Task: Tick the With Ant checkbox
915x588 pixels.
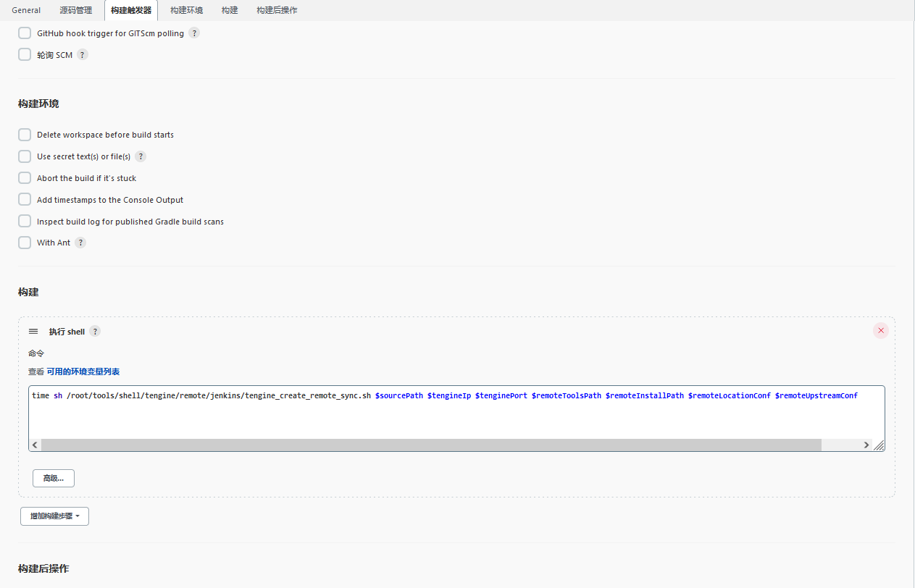Action: click(25, 243)
